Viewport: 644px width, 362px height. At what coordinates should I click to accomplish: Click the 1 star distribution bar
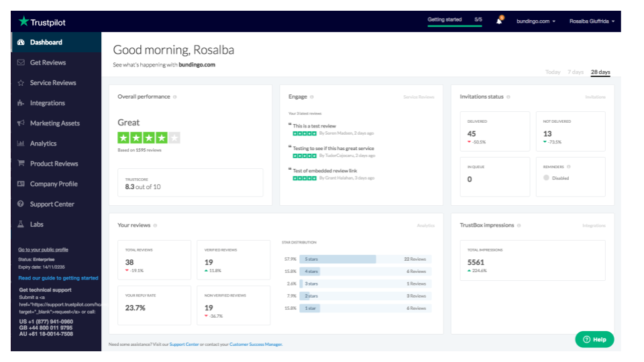pyautogui.click(x=365, y=308)
